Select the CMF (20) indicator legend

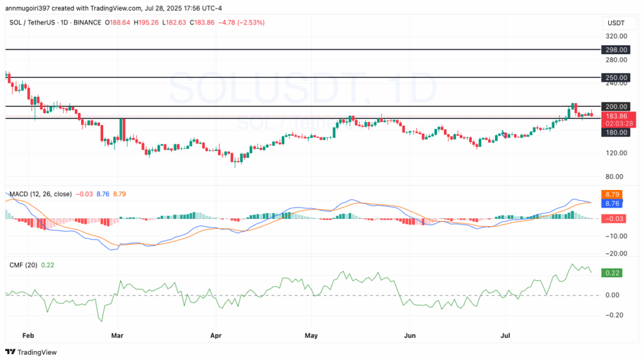[x=23, y=265]
